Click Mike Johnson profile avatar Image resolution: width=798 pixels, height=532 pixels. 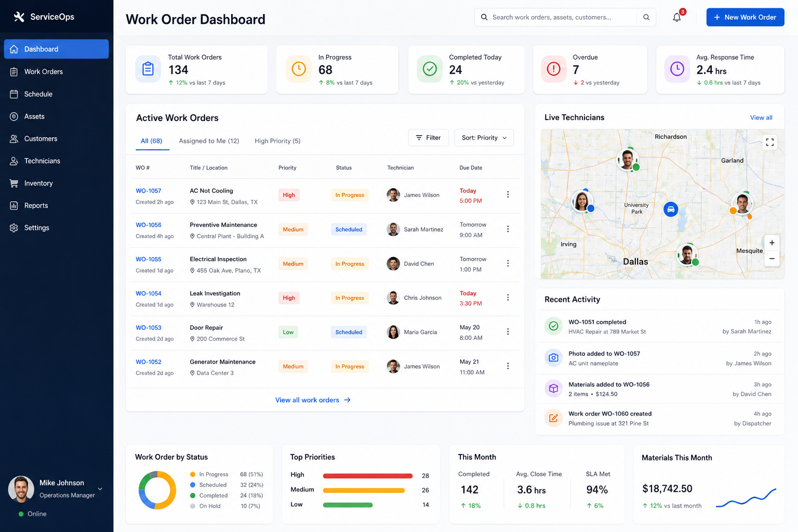click(21, 489)
